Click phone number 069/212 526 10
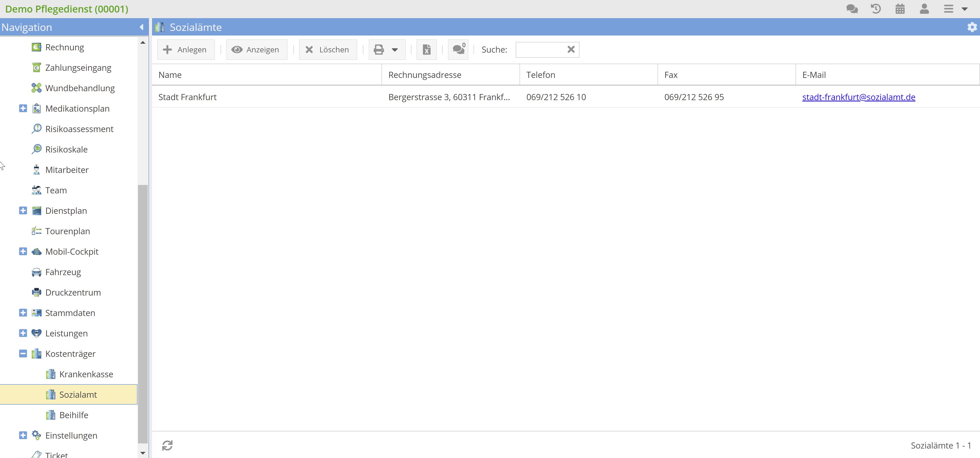The width and height of the screenshot is (980, 458). (556, 97)
